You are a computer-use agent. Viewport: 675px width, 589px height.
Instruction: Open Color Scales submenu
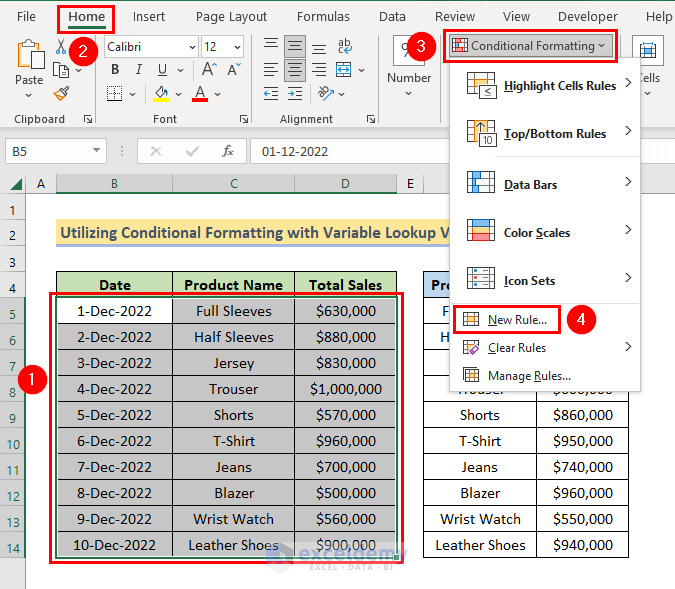[x=545, y=232]
